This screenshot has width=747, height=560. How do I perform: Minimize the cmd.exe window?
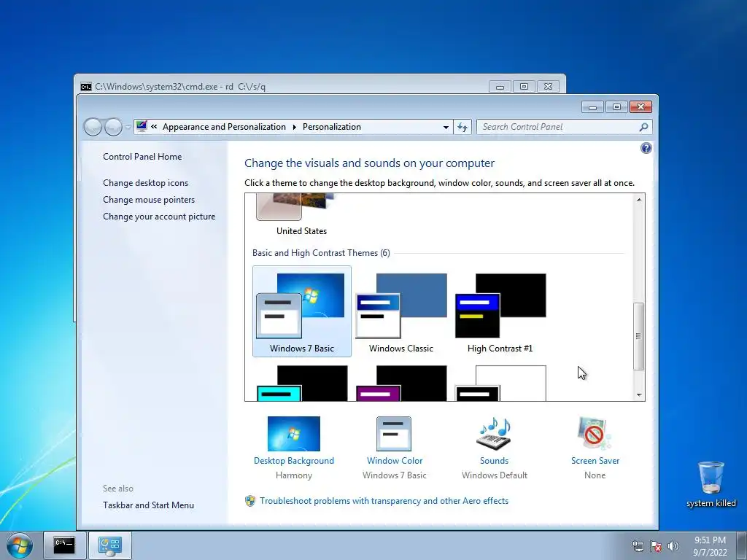coord(500,87)
